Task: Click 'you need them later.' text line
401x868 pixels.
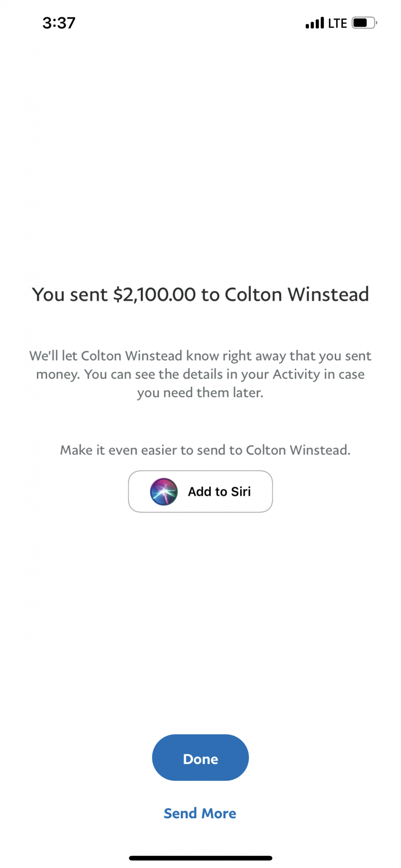Action: [200, 393]
